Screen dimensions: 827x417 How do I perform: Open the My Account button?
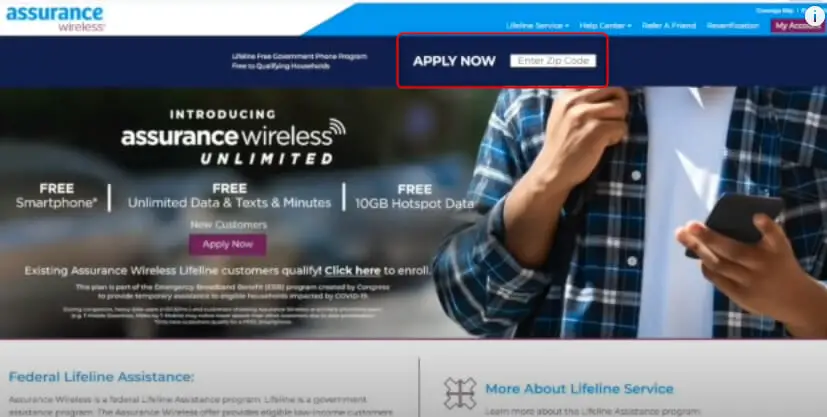(x=797, y=25)
